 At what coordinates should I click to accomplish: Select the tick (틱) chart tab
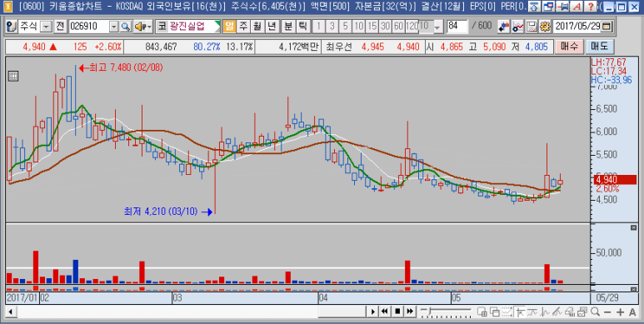pyautogui.click(x=302, y=27)
